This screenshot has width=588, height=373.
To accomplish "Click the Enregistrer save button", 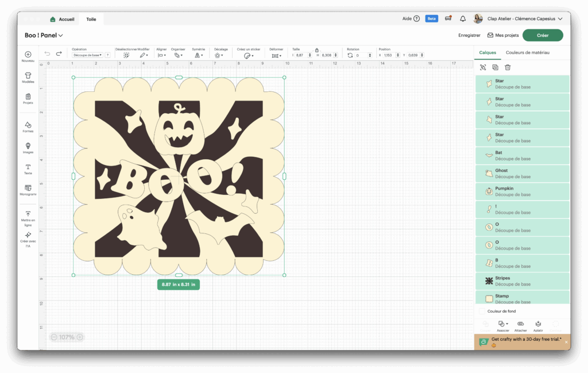I will pos(469,35).
